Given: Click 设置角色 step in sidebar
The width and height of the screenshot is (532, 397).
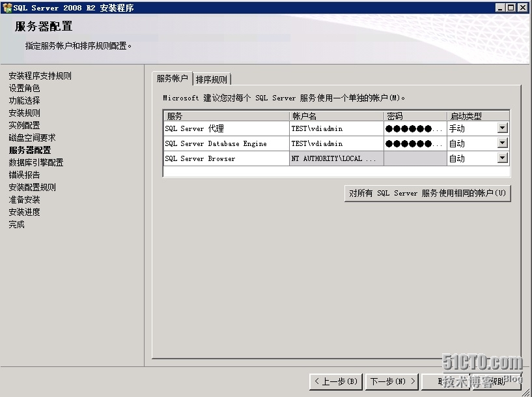Looking at the screenshot, I should [x=25, y=88].
